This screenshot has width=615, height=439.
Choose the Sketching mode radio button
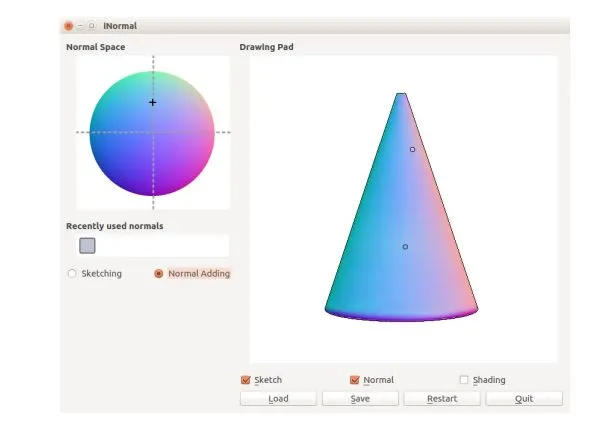pos(72,273)
